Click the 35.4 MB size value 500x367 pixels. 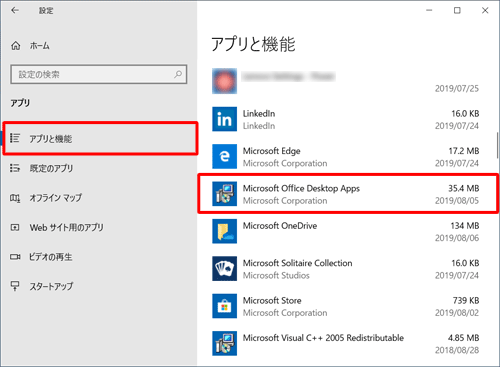463,188
